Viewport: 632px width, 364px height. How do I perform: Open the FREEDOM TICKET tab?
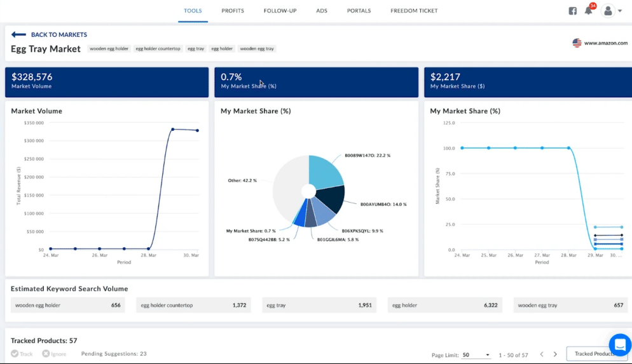tap(414, 11)
